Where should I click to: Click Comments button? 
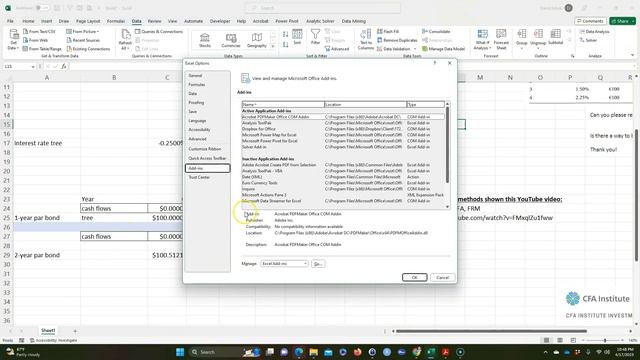point(590,21)
